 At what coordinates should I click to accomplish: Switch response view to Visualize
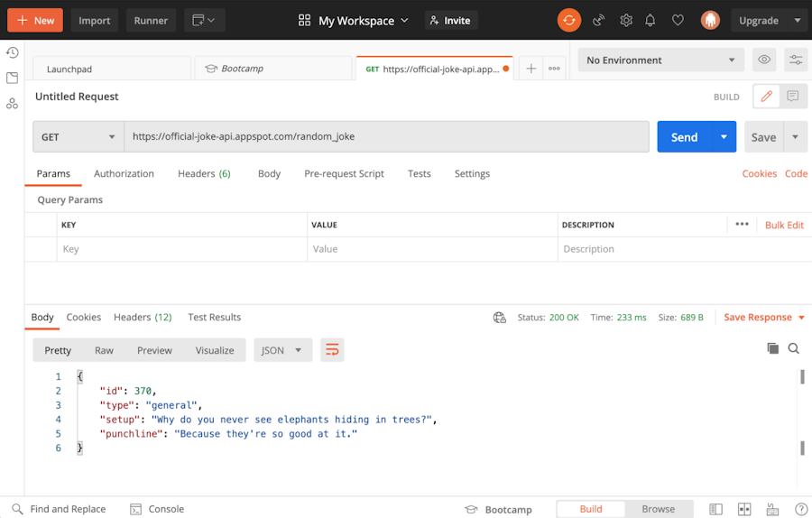click(x=215, y=350)
